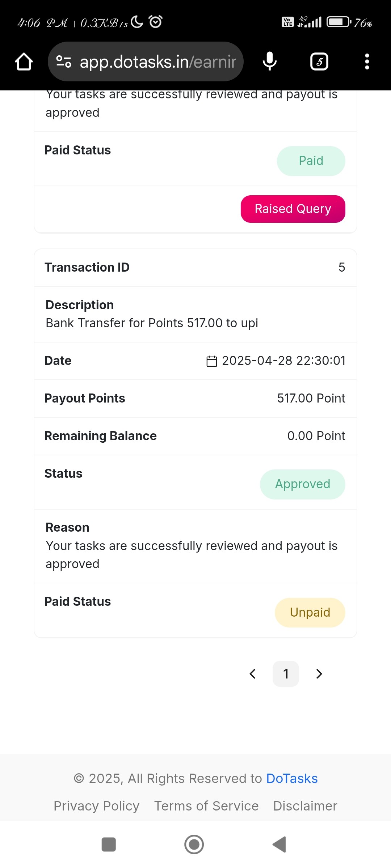Open the tab switcher showing 5 tabs
Image resolution: width=391 pixels, height=868 pixels.
(319, 62)
